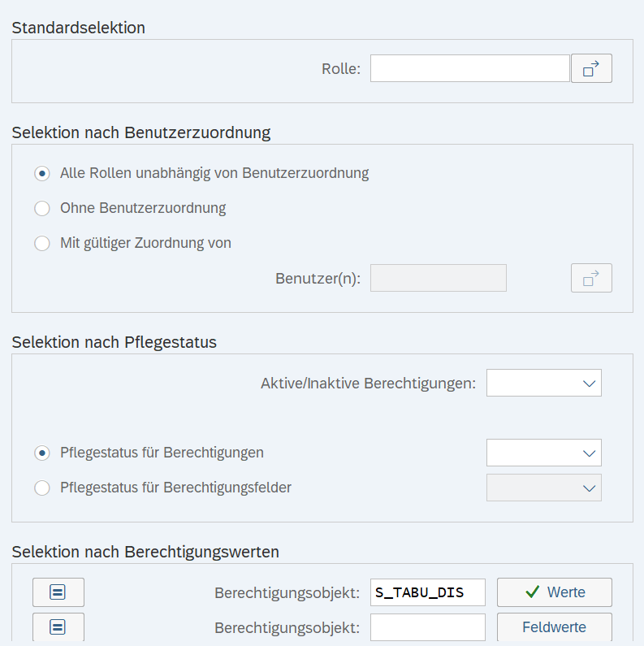
Task: Click the Benutzer(n) input field
Action: 438,278
